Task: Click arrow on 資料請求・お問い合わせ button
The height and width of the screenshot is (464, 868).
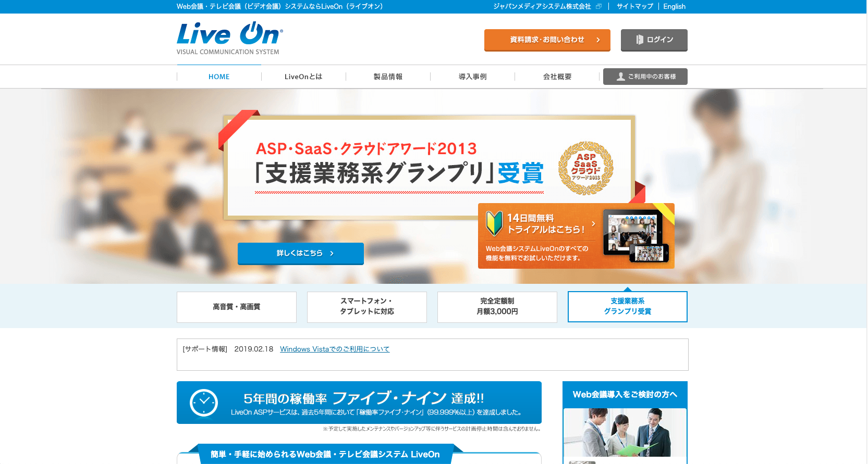Action: [x=598, y=40]
